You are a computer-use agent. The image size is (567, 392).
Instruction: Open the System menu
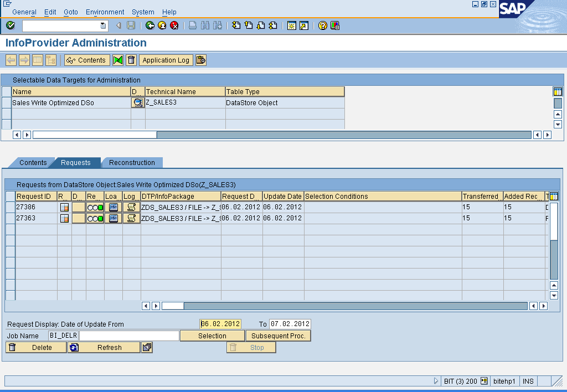[x=143, y=12]
